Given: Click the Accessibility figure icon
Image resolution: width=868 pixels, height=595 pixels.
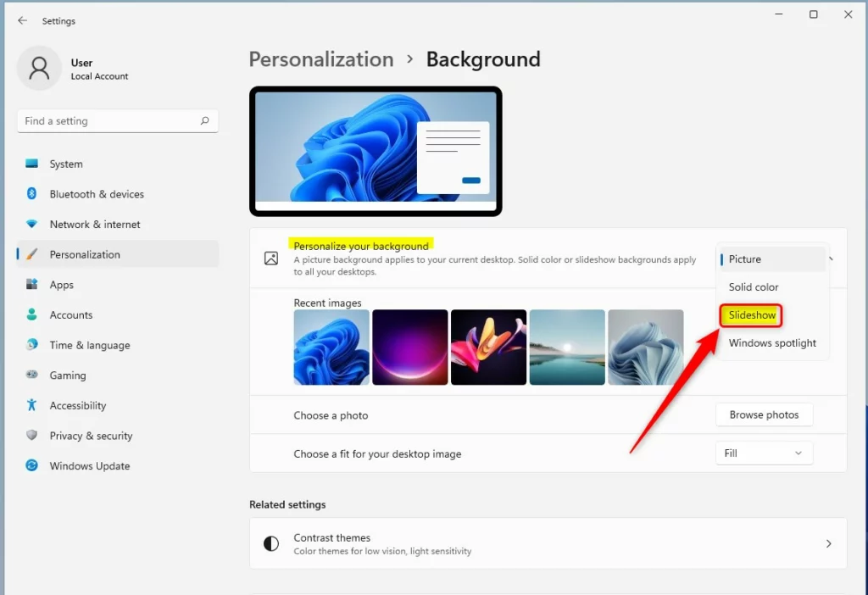Looking at the screenshot, I should pos(31,405).
